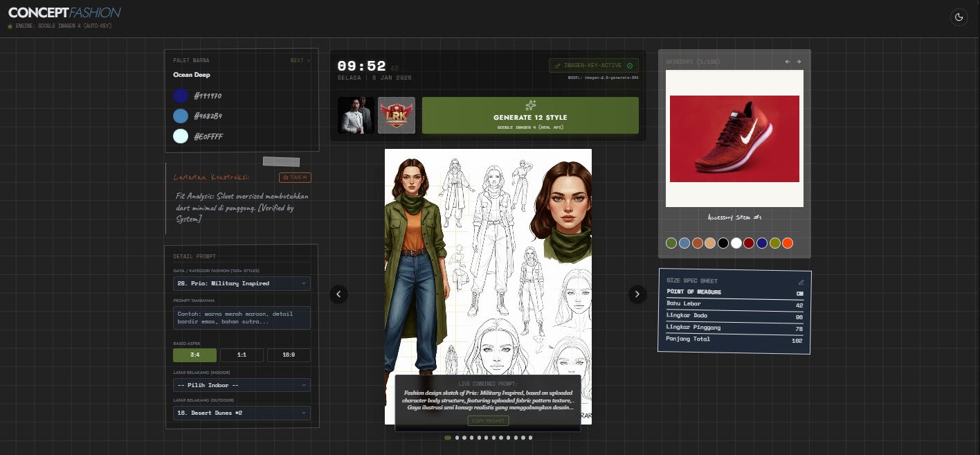Go to next accessory with right arrow
980x455 pixels.
[x=798, y=62]
